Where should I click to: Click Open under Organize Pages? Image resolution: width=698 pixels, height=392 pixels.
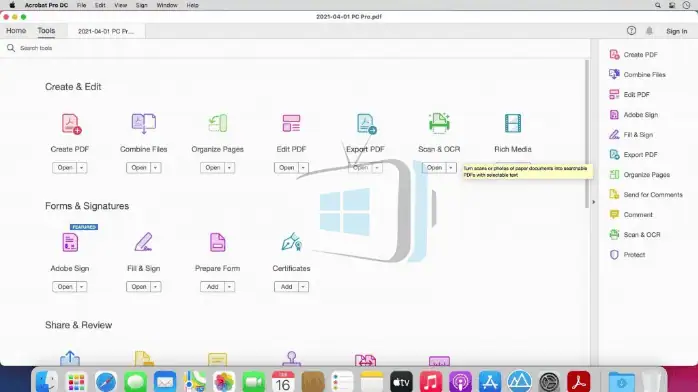pos(213,168)
